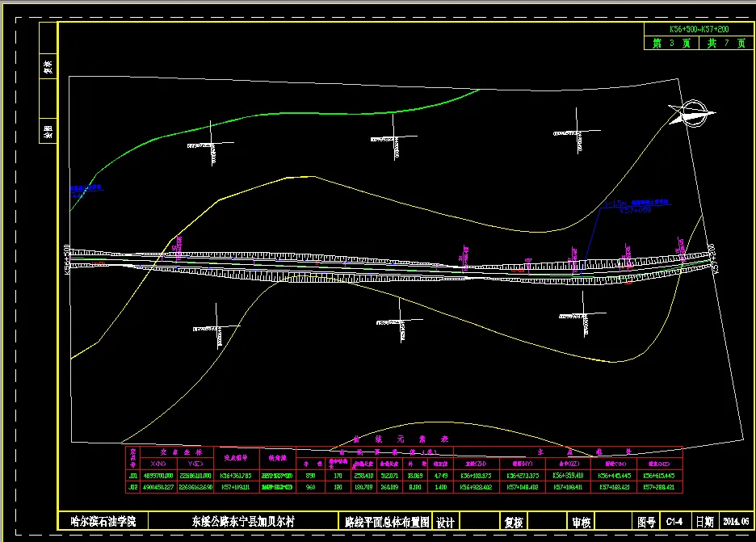
Task: Click the K56+361.785 intersection station cell
Action: coord(236,476)
